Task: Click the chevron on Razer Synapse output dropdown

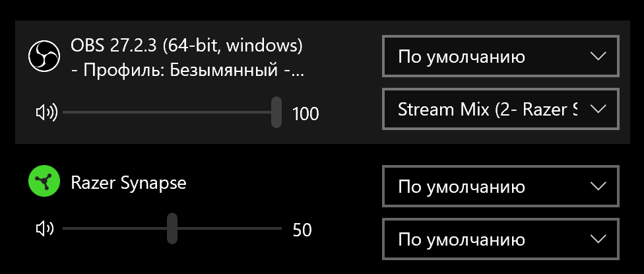Action: coord(598,186)
